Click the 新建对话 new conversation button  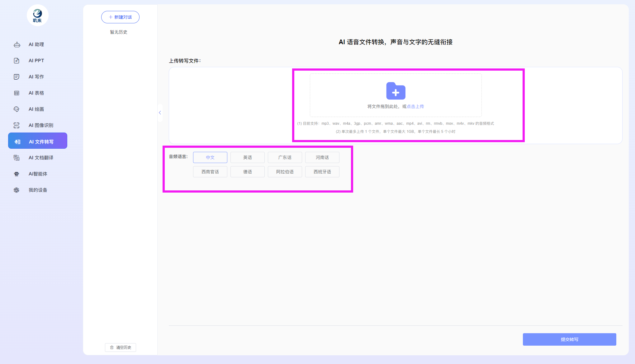coord(120,17)
